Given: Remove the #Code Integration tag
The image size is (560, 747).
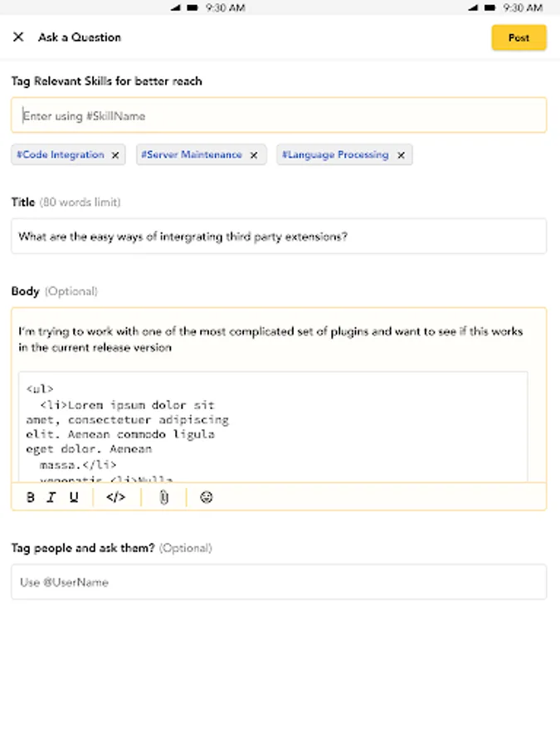Looking at the screenshot, I should [x=115, y=155].
